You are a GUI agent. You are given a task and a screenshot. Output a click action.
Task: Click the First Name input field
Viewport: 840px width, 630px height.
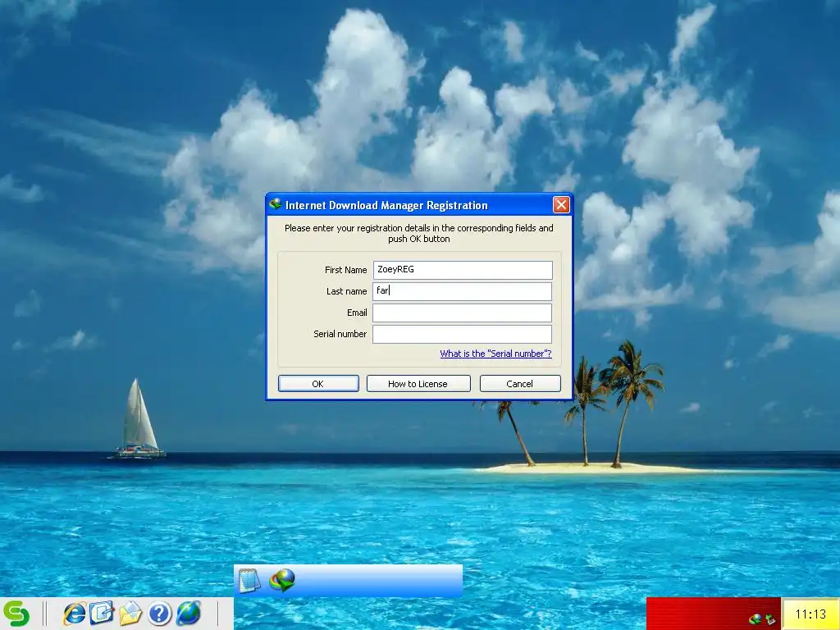[x=463, y=270]
